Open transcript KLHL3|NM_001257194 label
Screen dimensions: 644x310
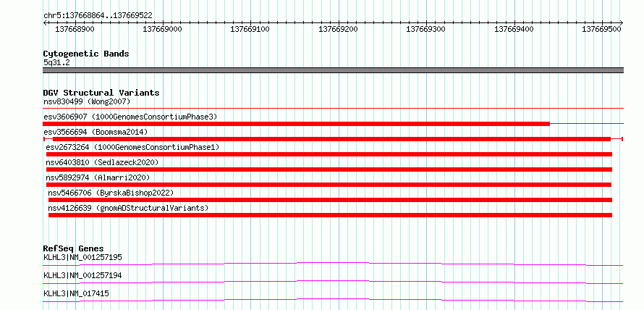[x=82, y=275]
